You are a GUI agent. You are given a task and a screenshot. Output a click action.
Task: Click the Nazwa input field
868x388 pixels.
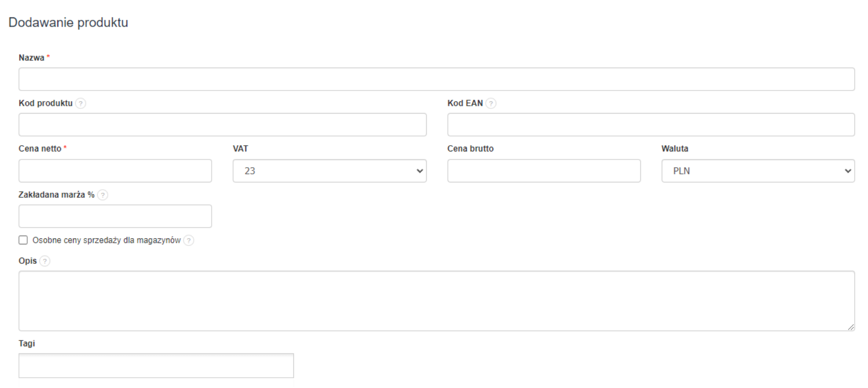437,79
